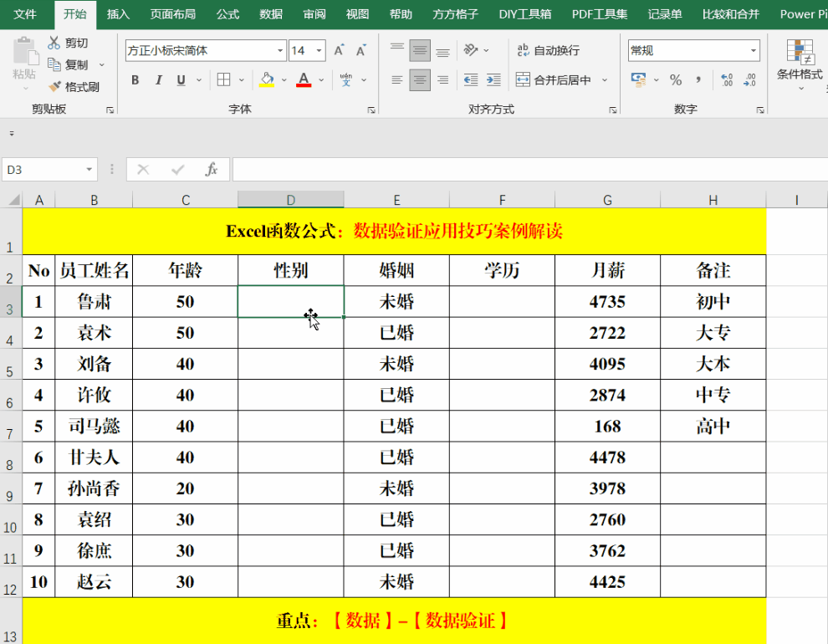The height and width of the screenshot is (644, 828).
Task: Click the Insert Function fx icon
Action: click(212, 170)
